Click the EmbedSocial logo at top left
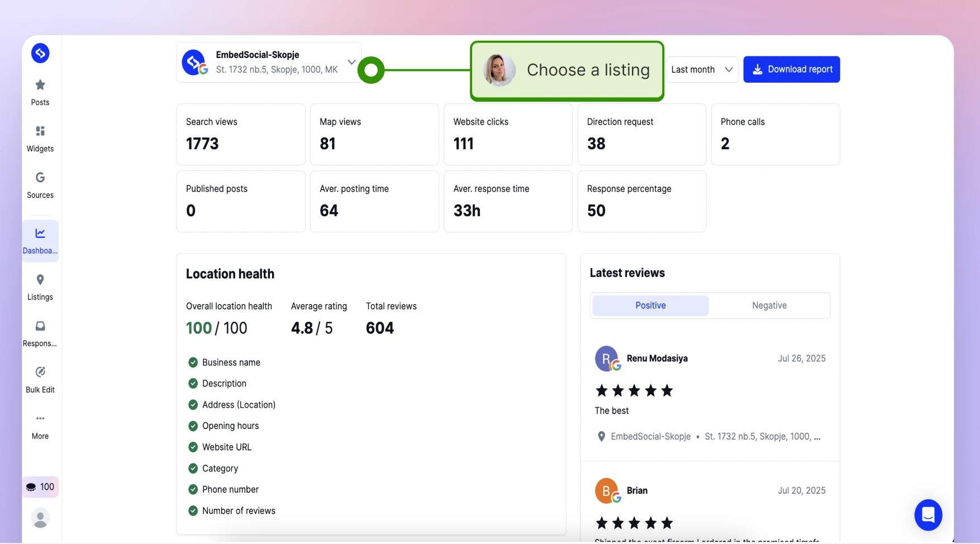The height and width of the screenshot is (544, 980). [40, 53]
